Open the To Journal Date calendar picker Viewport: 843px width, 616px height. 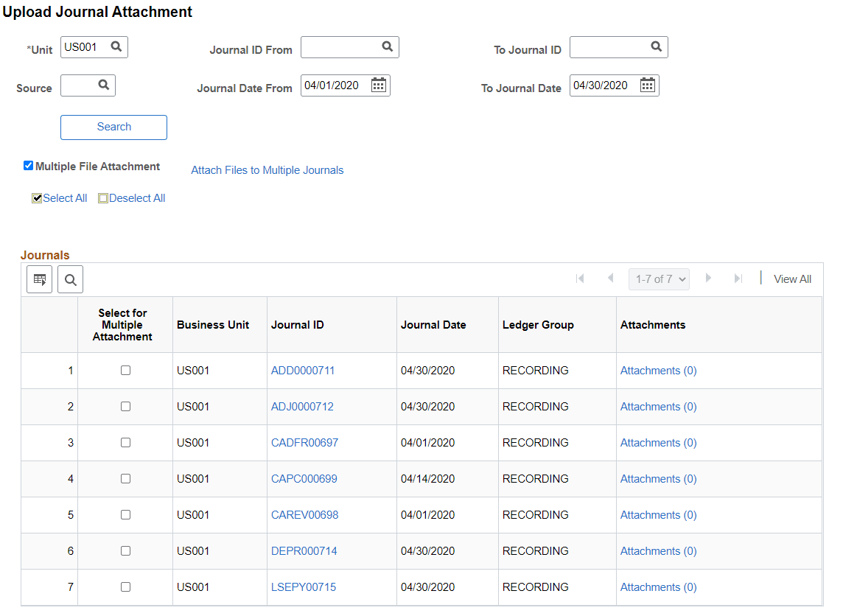pyautogui.click(x=647, y=85)
